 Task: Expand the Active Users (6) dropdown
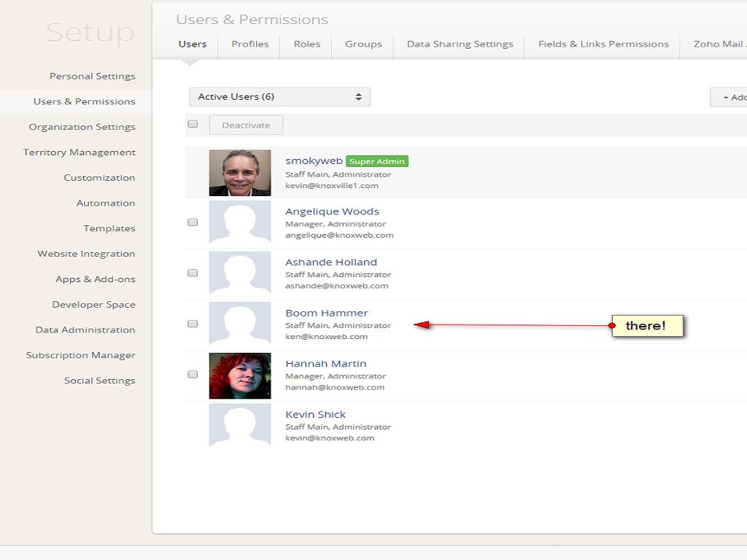pyautogui.click(x=279, y=97)
